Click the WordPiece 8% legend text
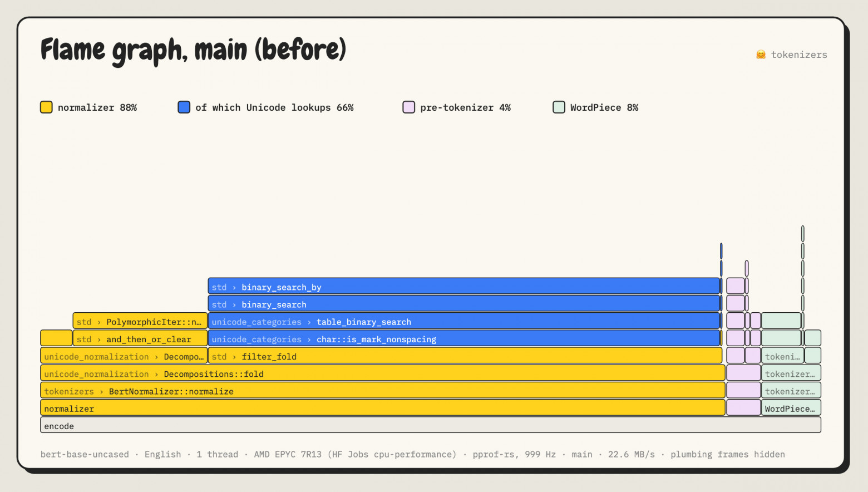This screenshot has width=868, height=492. pyautogui.click(x=604, y=107)
